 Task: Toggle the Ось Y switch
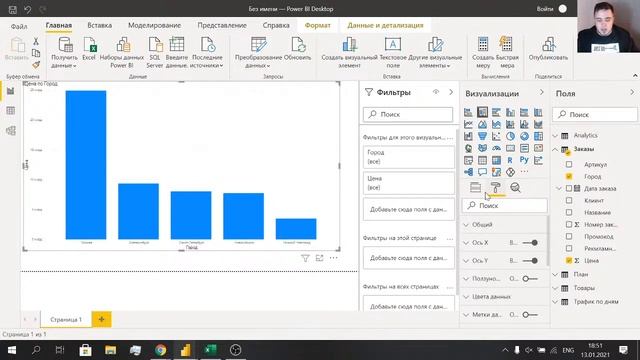[x=530, y=260]
